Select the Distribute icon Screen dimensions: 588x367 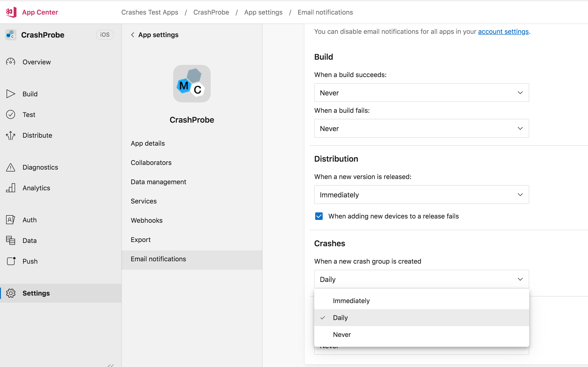click(x=11, y=135)
